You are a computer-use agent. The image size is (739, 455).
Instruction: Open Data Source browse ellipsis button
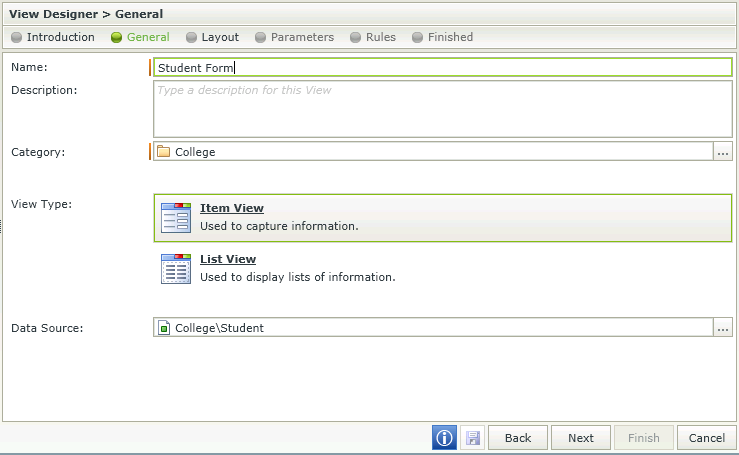click(x=723, y=327)
